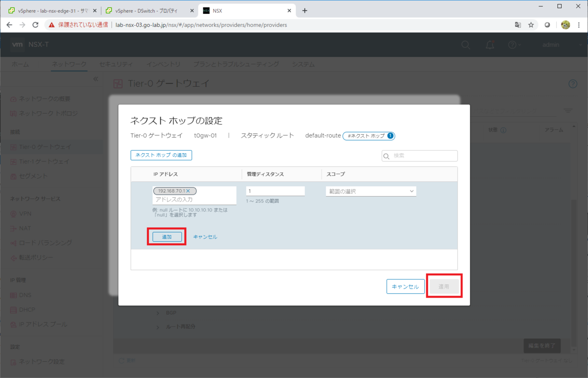Select DHCP in sidebar
The image size is (588, 378).
pos(27,310)
